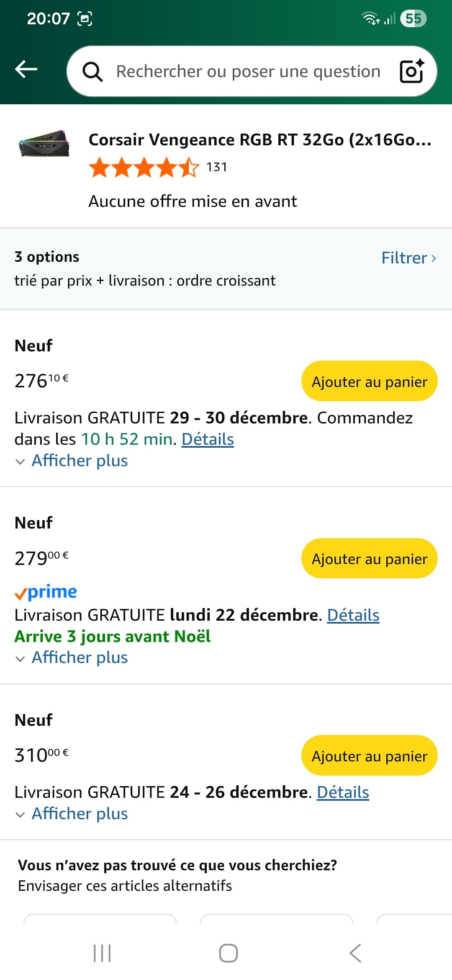Tap the Prime logo badge

tap(46, 593)
